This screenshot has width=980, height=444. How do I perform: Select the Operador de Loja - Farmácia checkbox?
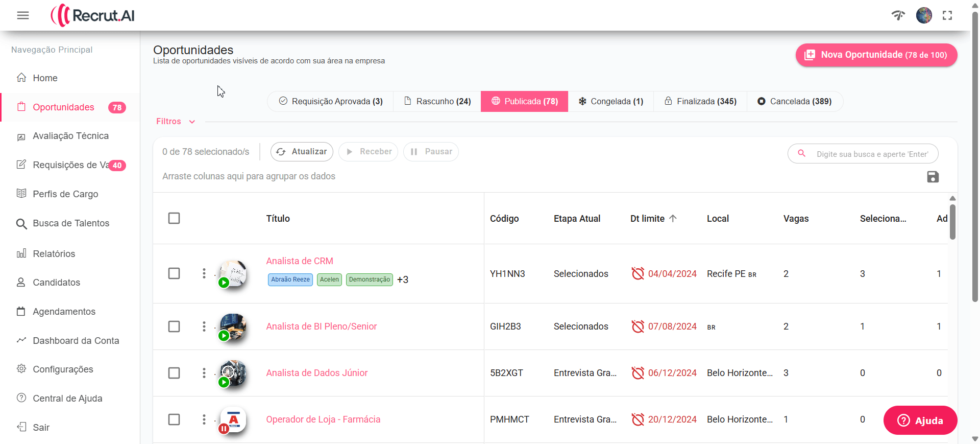pos(174,419)
